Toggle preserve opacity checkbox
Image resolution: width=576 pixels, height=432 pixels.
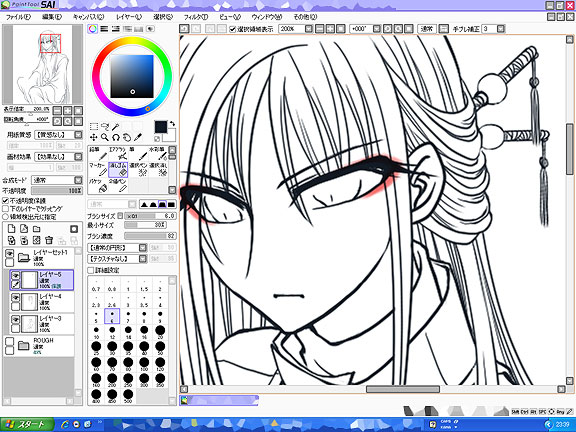6,201
